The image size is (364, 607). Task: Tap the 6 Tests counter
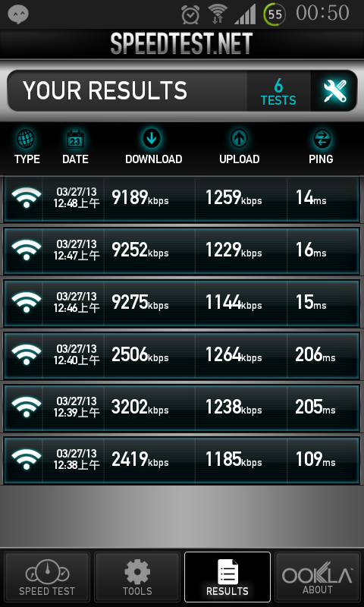[x=278, y=91]
